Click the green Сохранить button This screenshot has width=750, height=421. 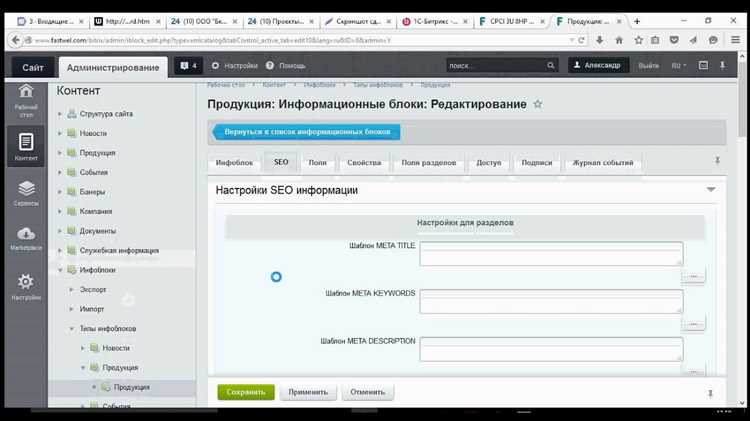[246, 392]
